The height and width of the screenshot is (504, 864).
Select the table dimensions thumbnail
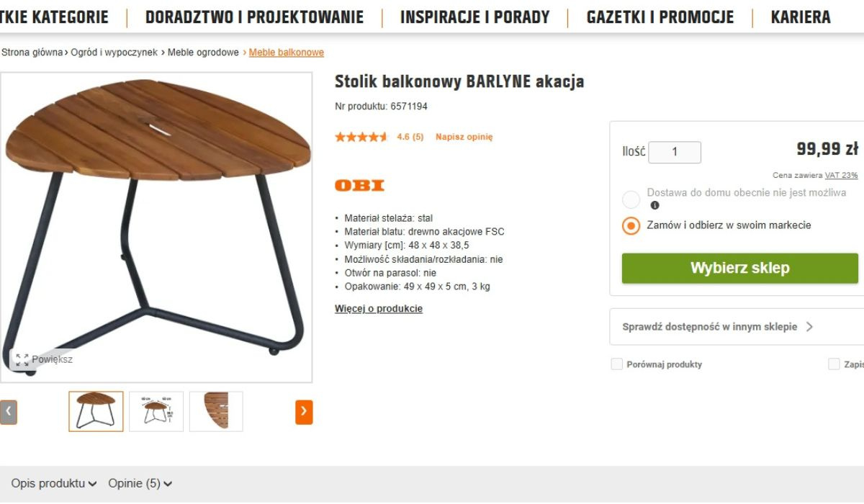pos(156,412)
